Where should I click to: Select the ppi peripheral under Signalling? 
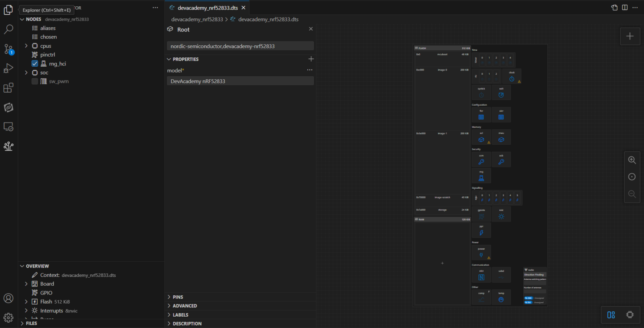pos(481,229)
